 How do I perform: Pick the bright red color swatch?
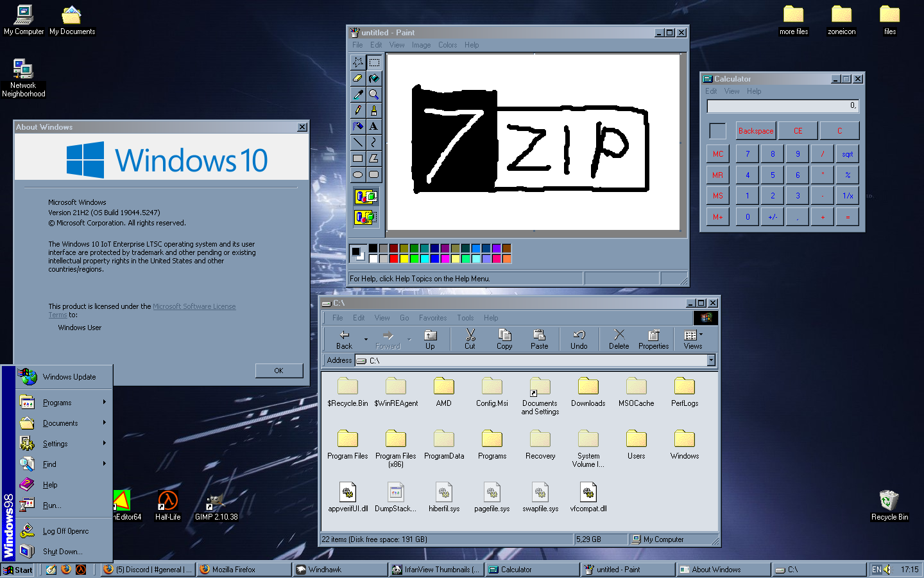tap(393, 259)
